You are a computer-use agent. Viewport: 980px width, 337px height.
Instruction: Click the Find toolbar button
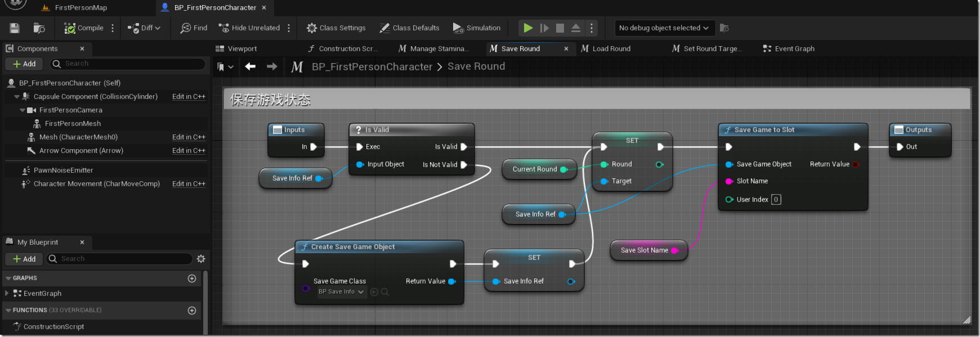point(194,28)
